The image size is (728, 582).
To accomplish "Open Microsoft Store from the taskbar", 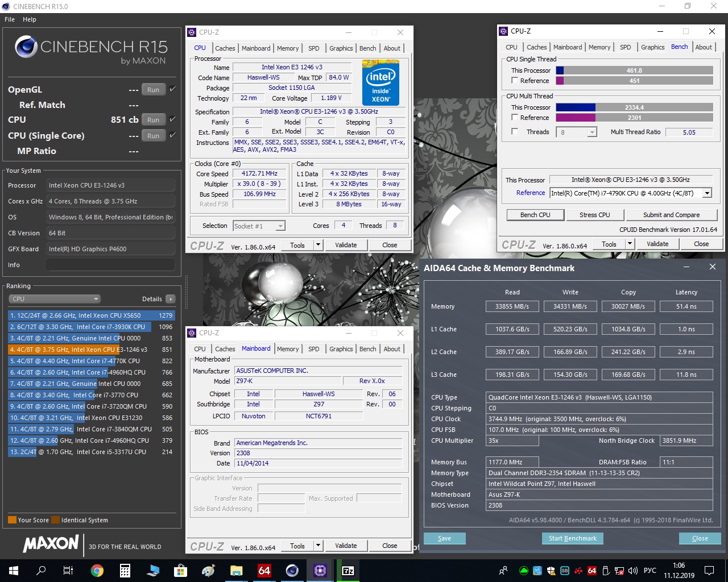I will pos(181,570).
